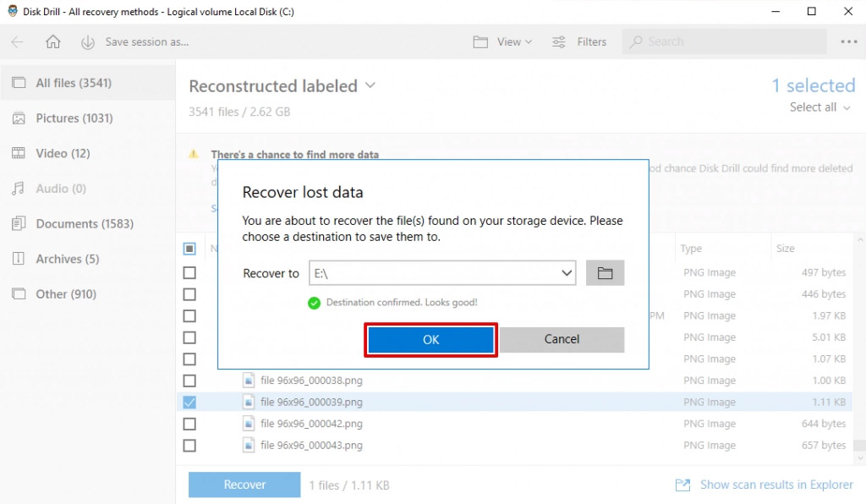Check the 497 bytes PNG row checkbox

click(x=189, y=272)
